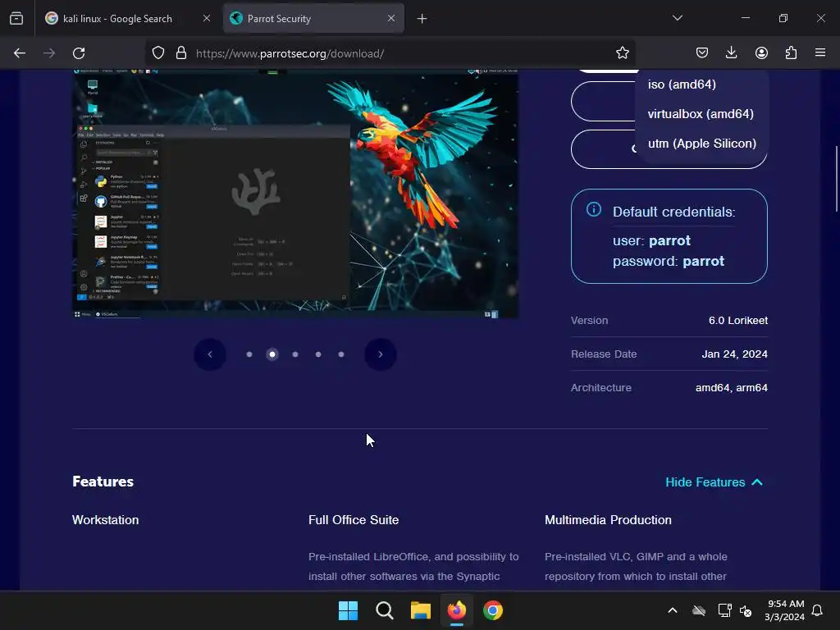Click the muted volume tray icon
The width and height of the screenshot is (840, 630).
pyautogui.click(x=745, y=610)
